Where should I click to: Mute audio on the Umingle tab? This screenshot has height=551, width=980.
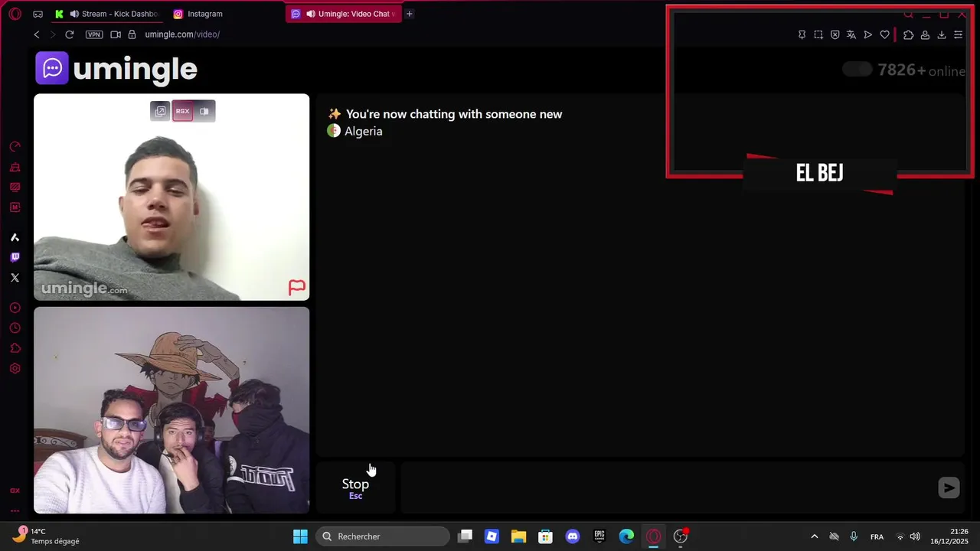click(311, 14)
